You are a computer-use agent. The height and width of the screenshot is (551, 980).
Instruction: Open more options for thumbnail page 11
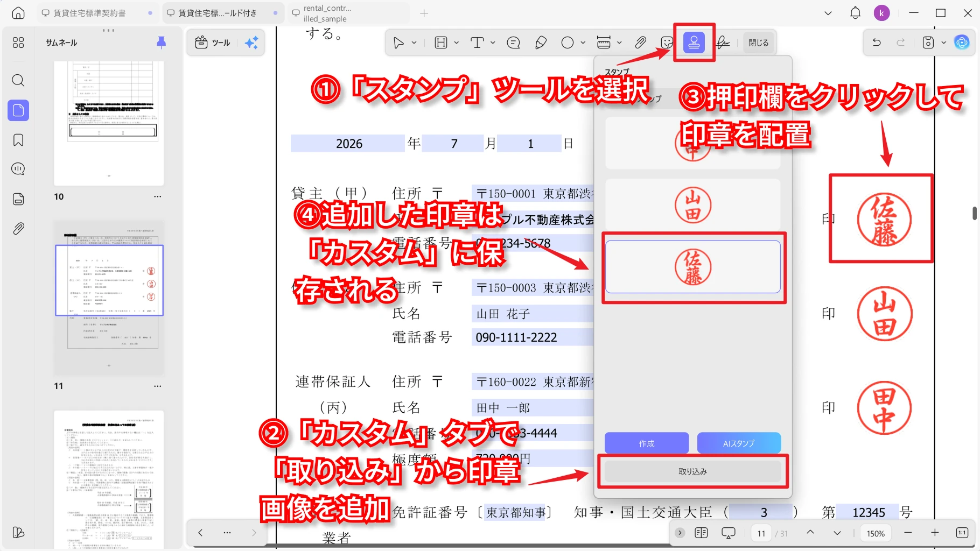[x=157, y=386]
